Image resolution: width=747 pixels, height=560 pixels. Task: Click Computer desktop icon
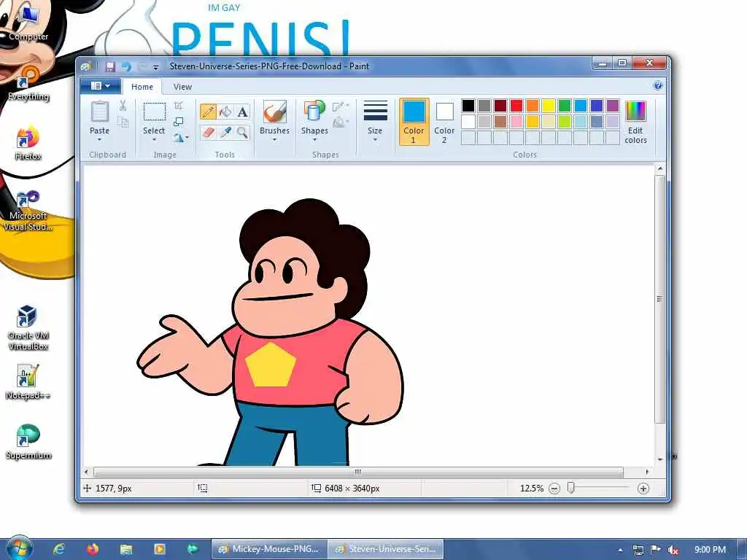click(x=28, y=24)
